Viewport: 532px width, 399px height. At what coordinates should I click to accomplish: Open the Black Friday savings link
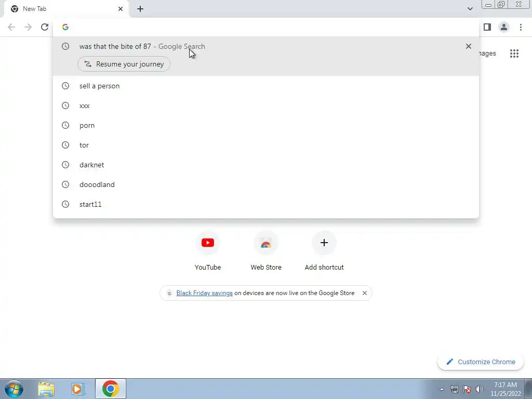[x=205, y=293]
